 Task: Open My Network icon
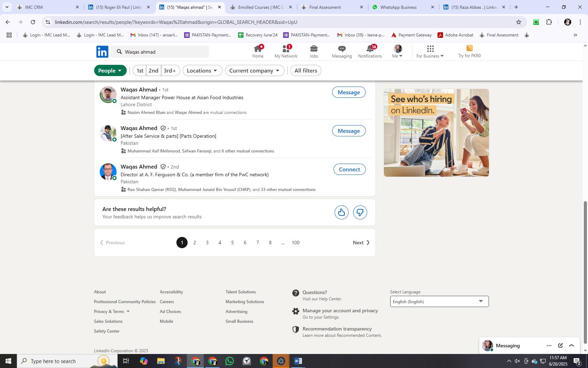click(286, 52)
